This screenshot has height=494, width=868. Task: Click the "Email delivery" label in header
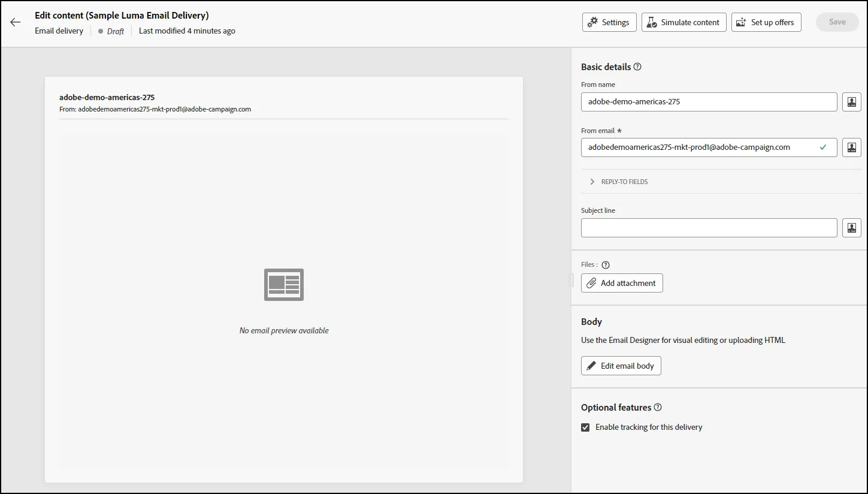[x=59, y=31]
